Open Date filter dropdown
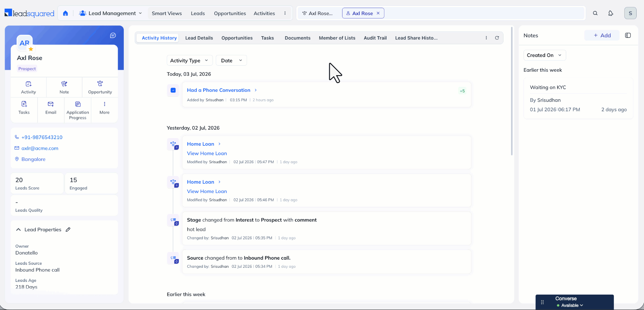 (x=231, y=60)
